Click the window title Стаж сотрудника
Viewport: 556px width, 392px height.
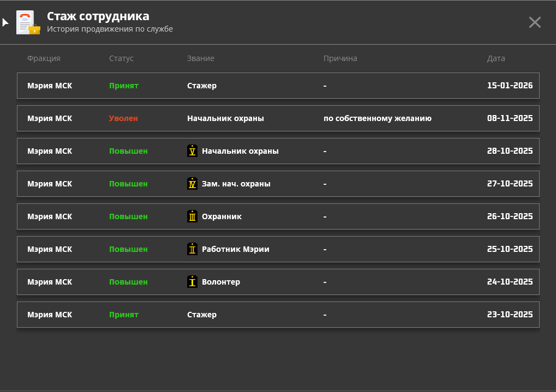[x=98, y=16]
